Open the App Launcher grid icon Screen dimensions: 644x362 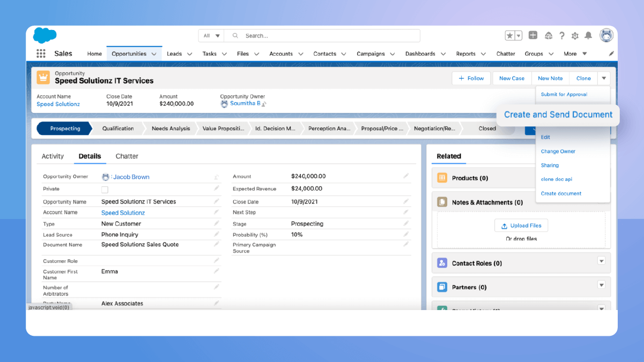(x=41, y=54)
